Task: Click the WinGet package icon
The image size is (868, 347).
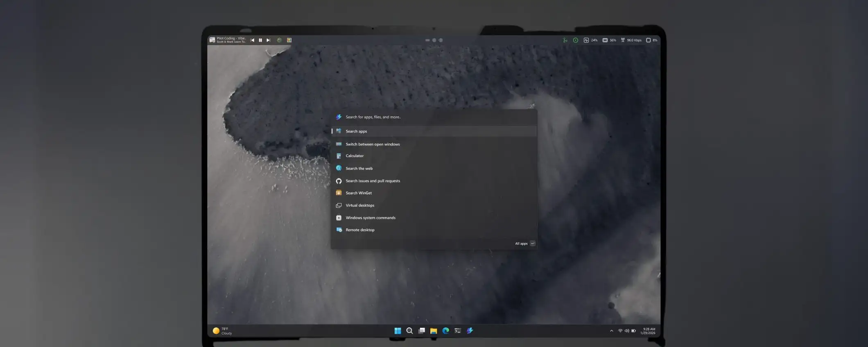Action: 339,193
